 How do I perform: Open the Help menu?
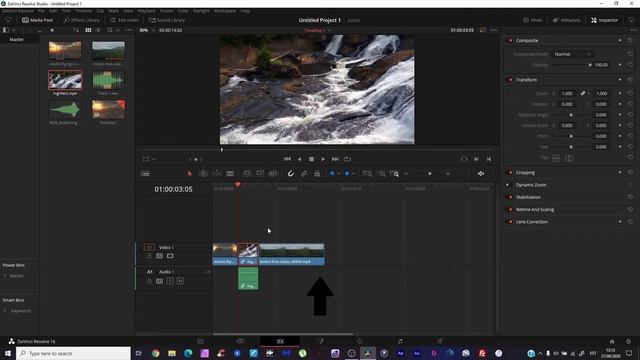click(245, 11)
